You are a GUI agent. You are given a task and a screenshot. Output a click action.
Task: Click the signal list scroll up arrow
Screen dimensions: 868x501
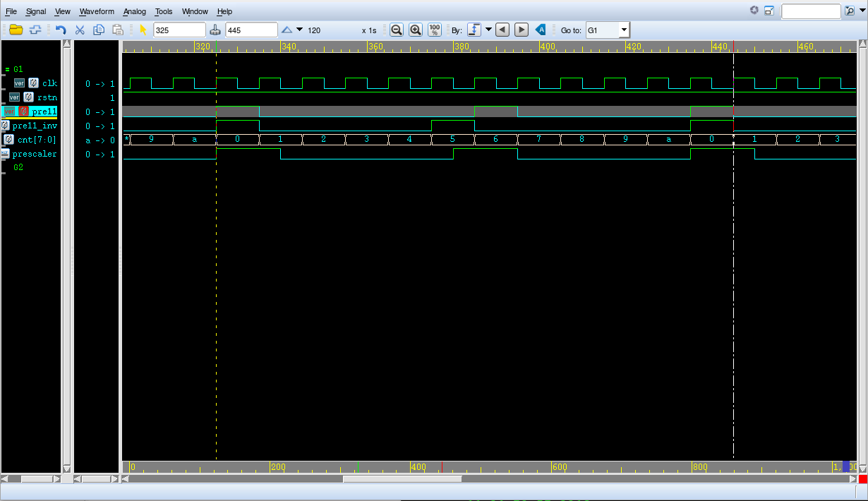tap(67, 44)
